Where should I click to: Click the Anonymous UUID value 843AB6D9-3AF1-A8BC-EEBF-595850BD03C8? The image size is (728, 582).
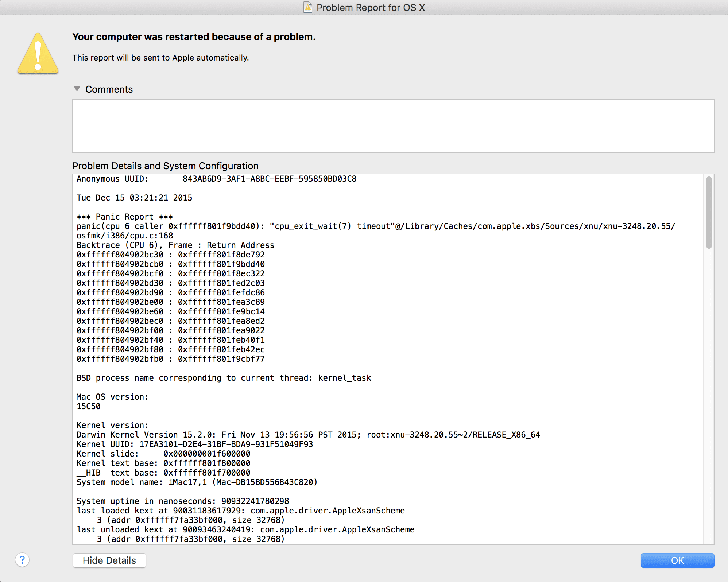click(270, 179)
